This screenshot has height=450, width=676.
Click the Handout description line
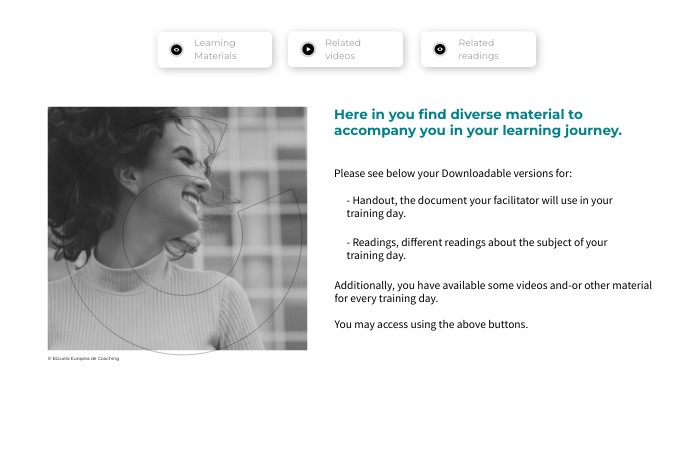(x=479, y=206)
